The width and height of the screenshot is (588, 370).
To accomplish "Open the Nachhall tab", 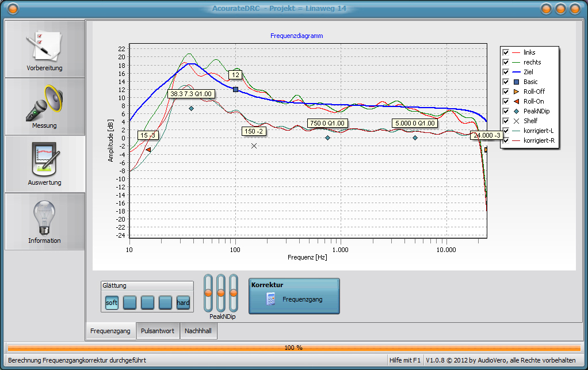I will coord(198,331).
